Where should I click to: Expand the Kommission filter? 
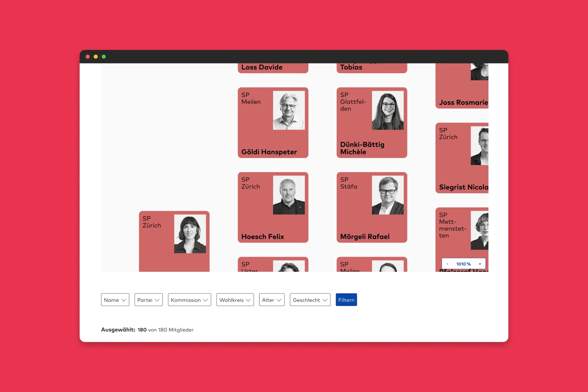189,300
